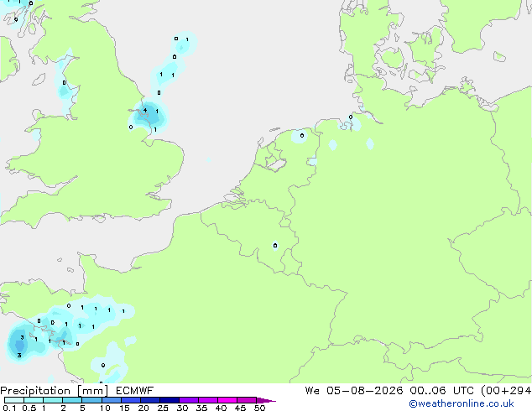Click the dark navy 25–30 mm swatch

169,400
